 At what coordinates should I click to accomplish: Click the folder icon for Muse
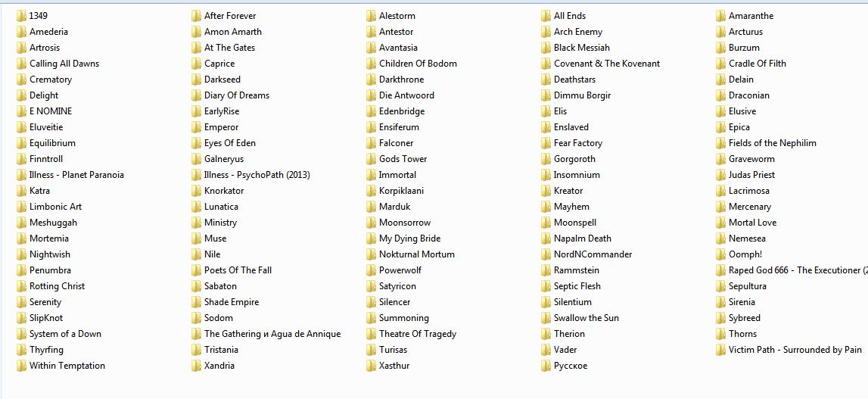coord(197,238)
